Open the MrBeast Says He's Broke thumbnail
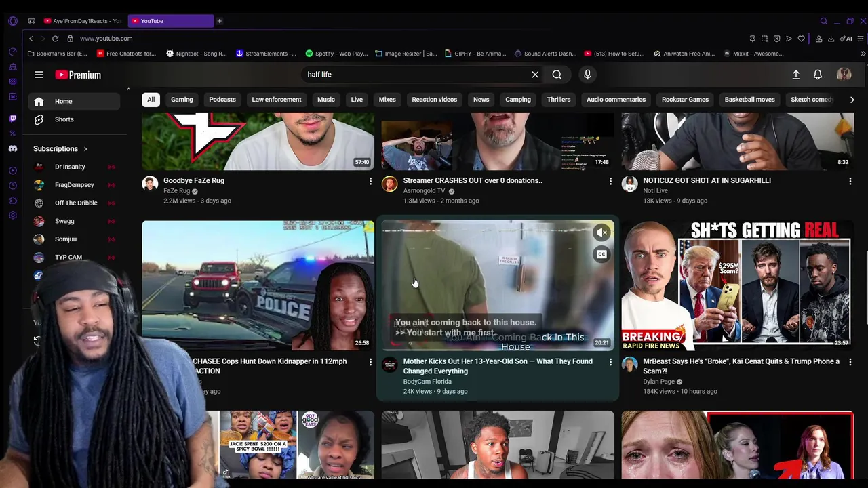Screen dimensions: 868x488 click(x=737, y=285)
